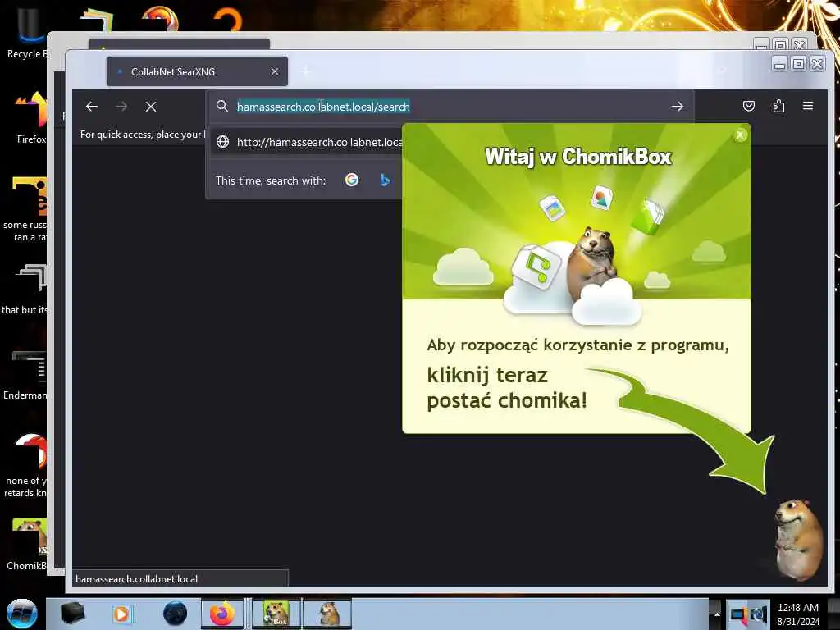Screen dimensions: 840x630
Task: Click 'Witaj w ChomikBox' heading text
Action: pos(578,157)
